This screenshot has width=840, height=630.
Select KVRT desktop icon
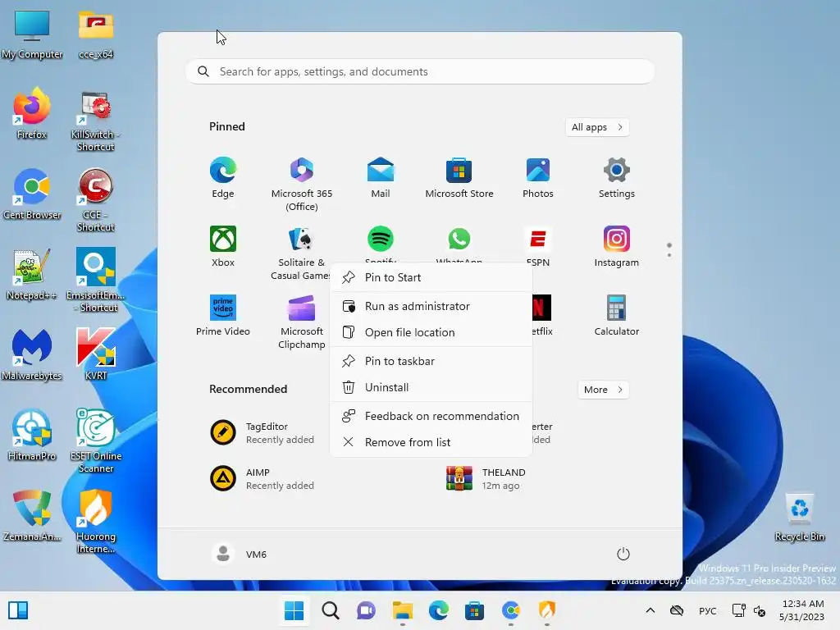tap(96, 355)
